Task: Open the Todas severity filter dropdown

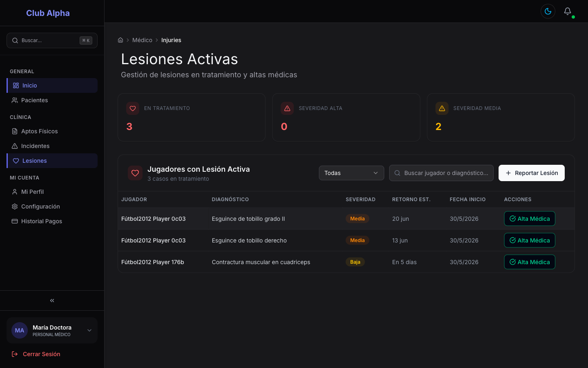Action: (x=352, y=173)
